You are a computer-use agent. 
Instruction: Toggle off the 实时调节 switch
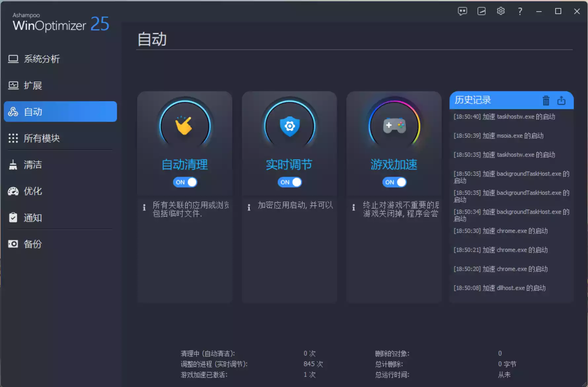pos(290,182)
